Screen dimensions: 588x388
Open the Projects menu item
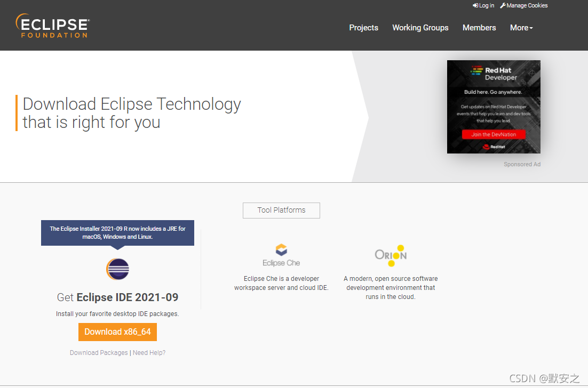[363, 28]
